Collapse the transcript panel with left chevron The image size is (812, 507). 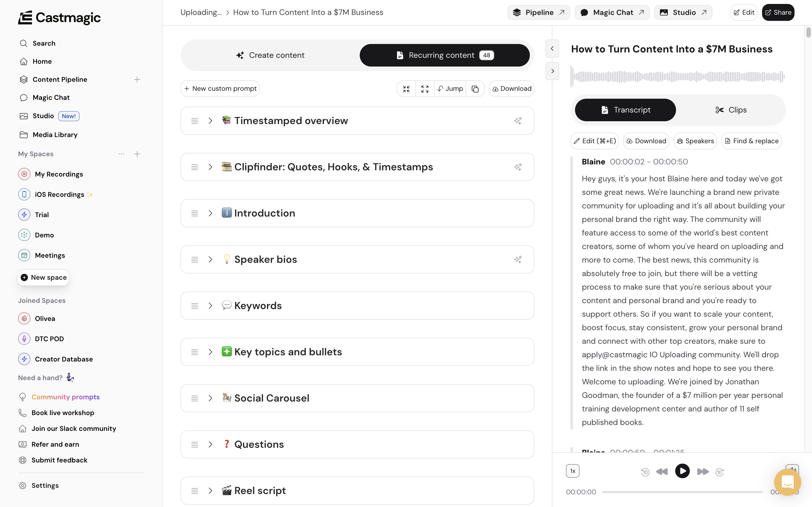pyautogui.click(x=552, y=49)
